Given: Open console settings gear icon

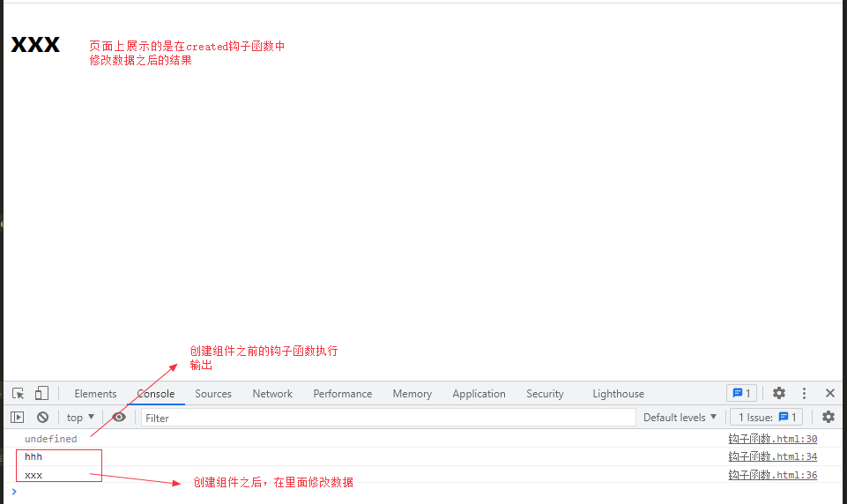Looking at the screenshot, I should (x=828, y=417).
